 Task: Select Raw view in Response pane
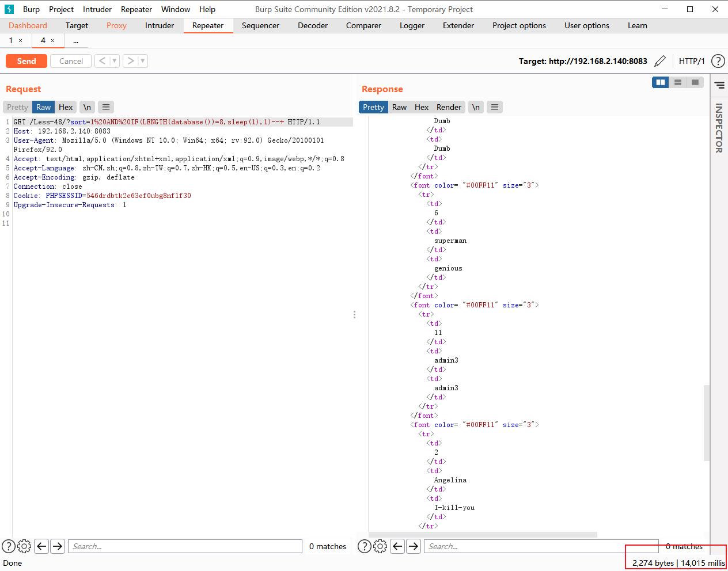(x=399, y=107)
